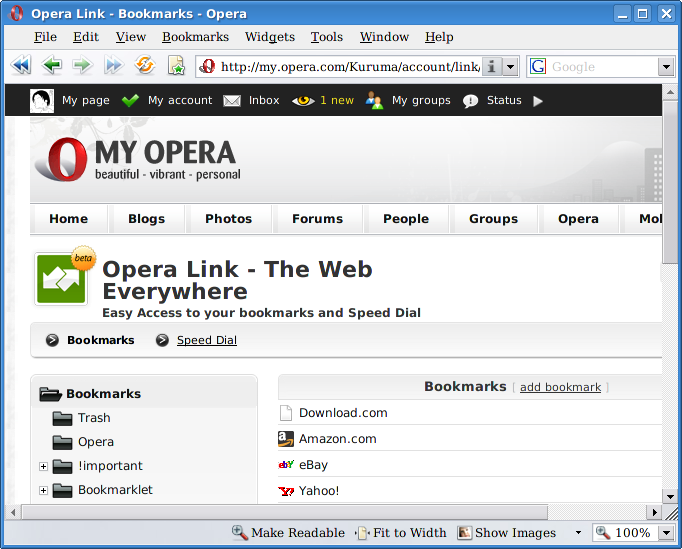
Task: Click the vertical scrollbar down arrow
Action: pyautogui.click(x=670, y=496)
